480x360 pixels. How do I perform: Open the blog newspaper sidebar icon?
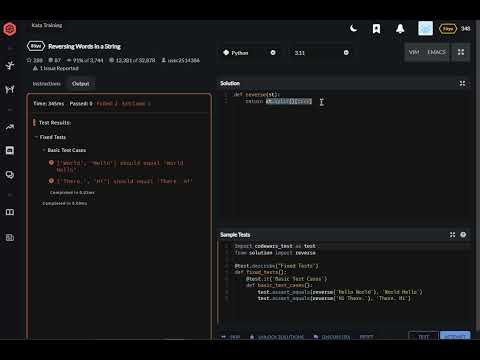[x=10, y=237]
